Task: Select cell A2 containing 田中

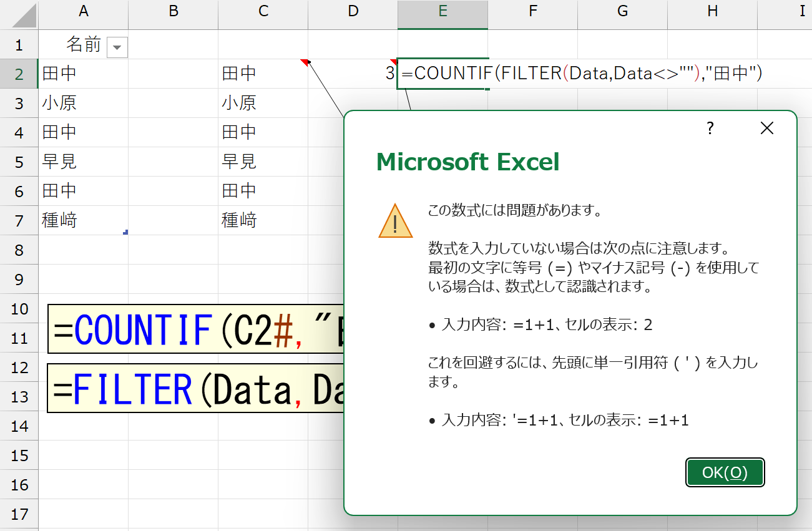Action: click(x=83, y=74)
